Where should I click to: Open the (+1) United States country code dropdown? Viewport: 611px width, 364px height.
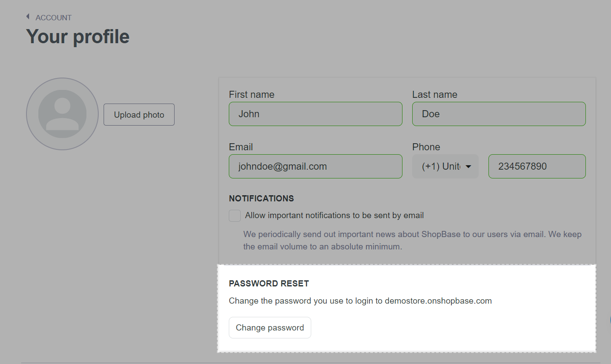click(x=445, y=167)
